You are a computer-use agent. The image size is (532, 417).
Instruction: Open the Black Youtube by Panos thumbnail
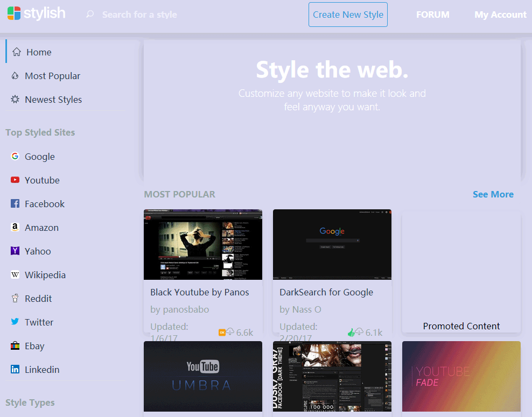[x=203, y=244]
